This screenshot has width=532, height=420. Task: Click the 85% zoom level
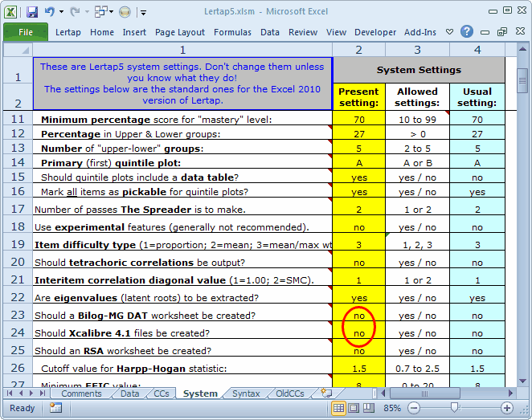pos(392,408)
